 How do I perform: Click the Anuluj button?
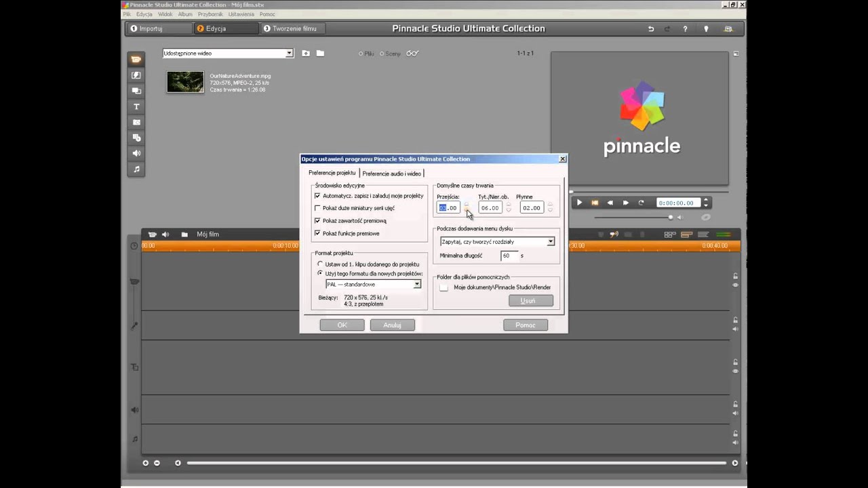pos(393,325)
